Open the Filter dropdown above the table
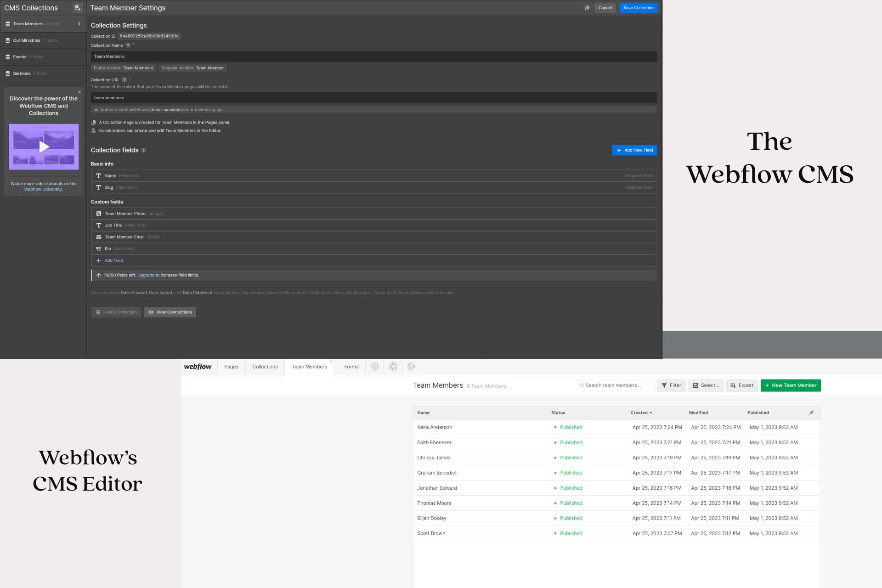 coord(671,385)
